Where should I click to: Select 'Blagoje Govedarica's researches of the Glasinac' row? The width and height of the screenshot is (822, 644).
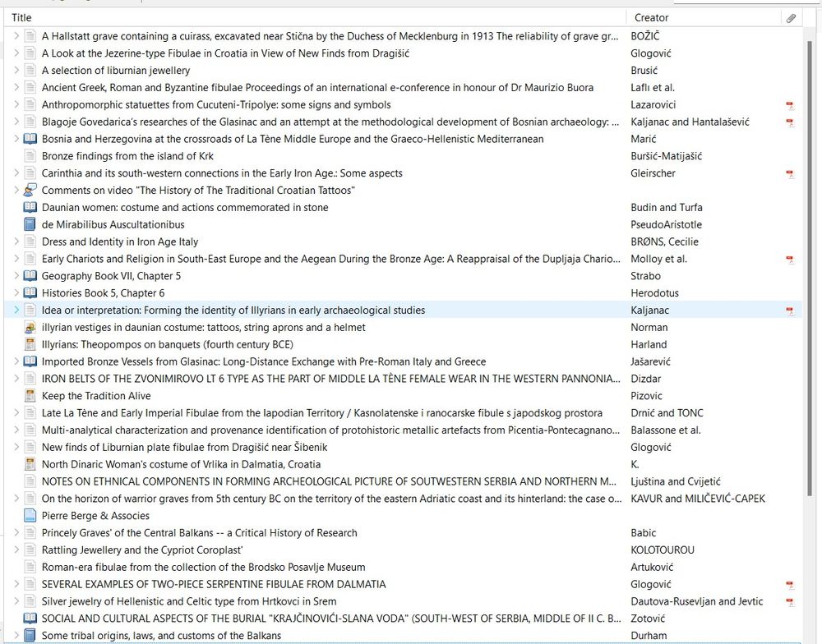point(403,122)
